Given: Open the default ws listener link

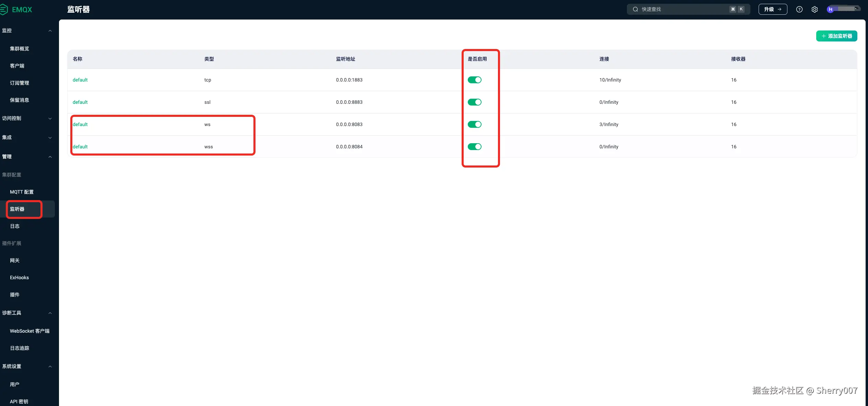Looking at the screenshot, I should click(80, 124).
